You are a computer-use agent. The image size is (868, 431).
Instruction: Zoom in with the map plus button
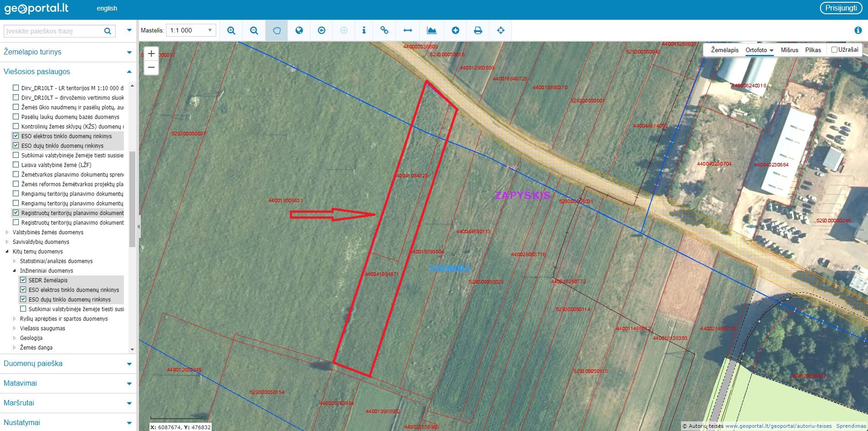(151, 54)
